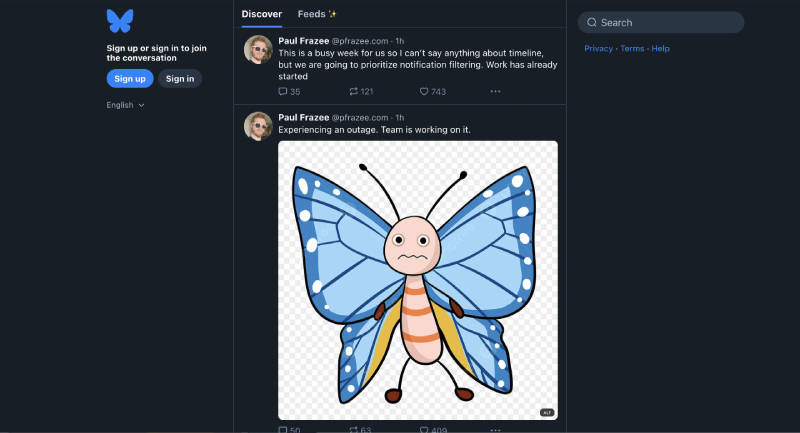Switch to the Feeds tab

[316, 14]
